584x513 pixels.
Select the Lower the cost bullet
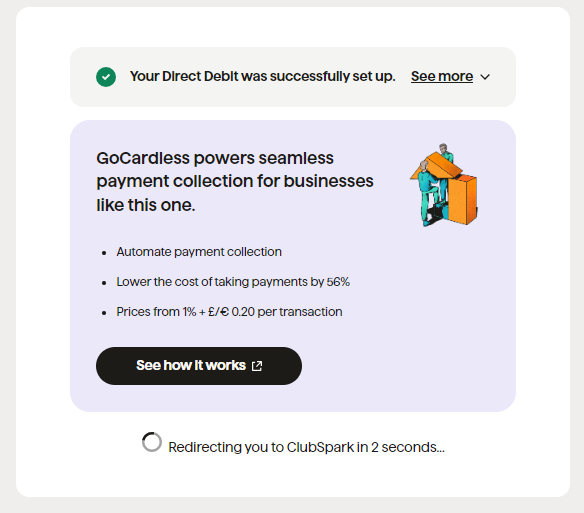(x=233, y=282)
